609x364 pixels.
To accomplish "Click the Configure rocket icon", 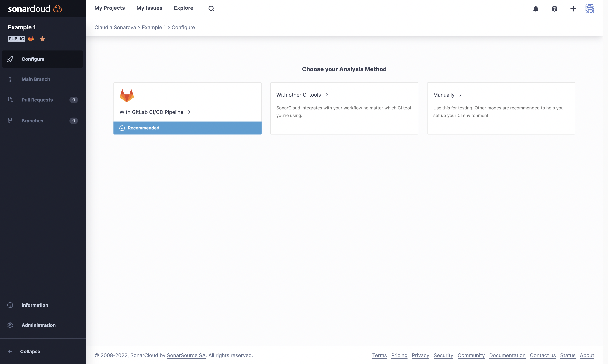I will [x=10, y=59].
